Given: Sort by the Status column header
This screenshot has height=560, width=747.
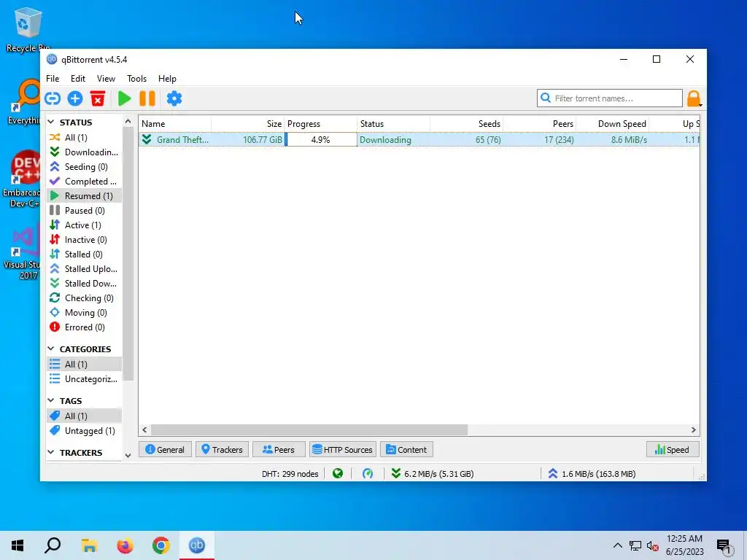Looking at the screenshot, I should click(x=393, y=124).
